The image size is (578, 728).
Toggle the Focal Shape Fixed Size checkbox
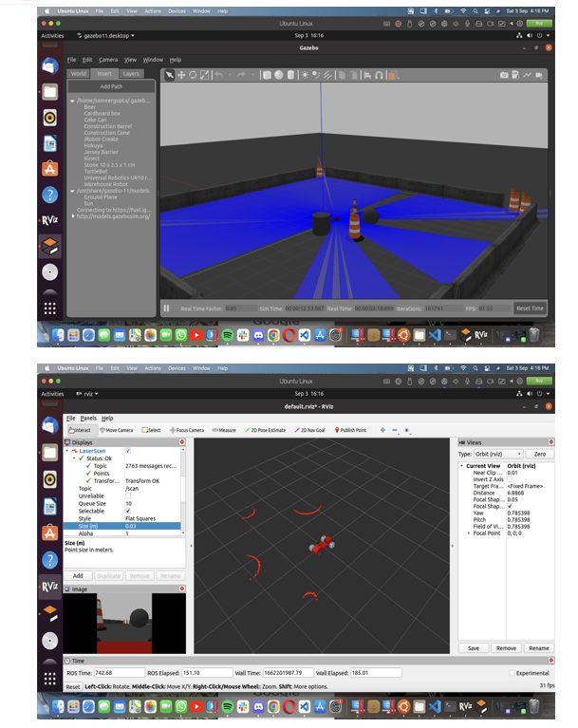tap(510, 506)
